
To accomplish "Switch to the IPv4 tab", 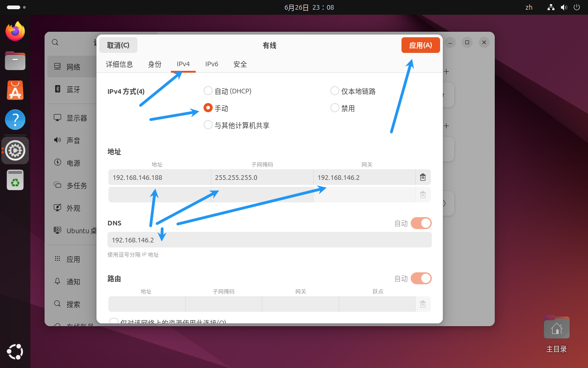I will pos(183,64).
